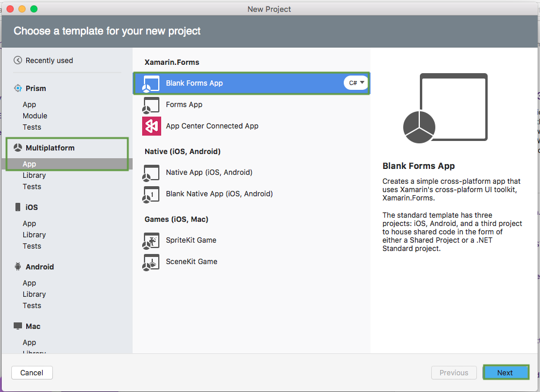Click the Next button
This screenshot has width=540, height=392.
click(x=506, y=372)
